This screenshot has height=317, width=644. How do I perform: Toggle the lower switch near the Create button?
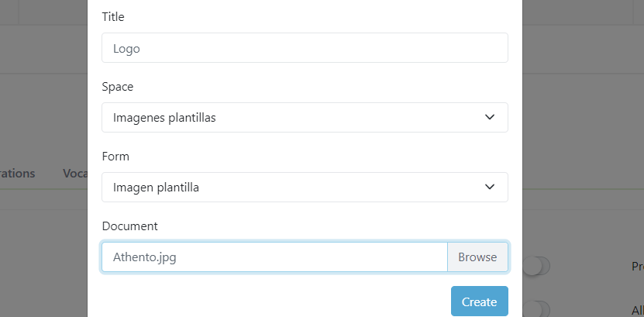536,309
